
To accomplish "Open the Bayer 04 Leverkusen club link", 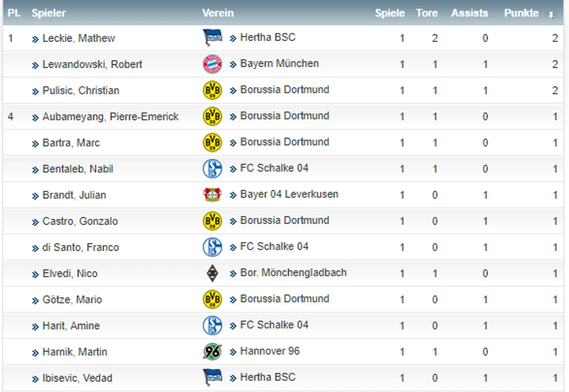I will click(289, 194).
